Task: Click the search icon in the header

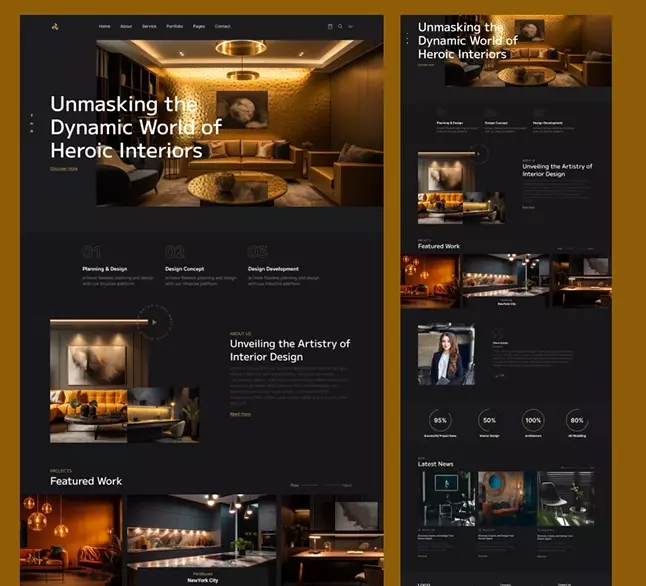Action: (x=340, y=26)
